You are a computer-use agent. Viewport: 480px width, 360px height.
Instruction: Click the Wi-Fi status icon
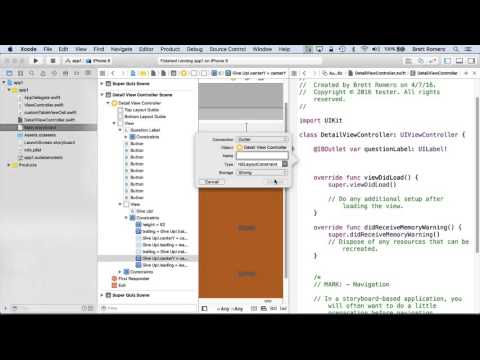pyautogui.click(x=364, y=49)
